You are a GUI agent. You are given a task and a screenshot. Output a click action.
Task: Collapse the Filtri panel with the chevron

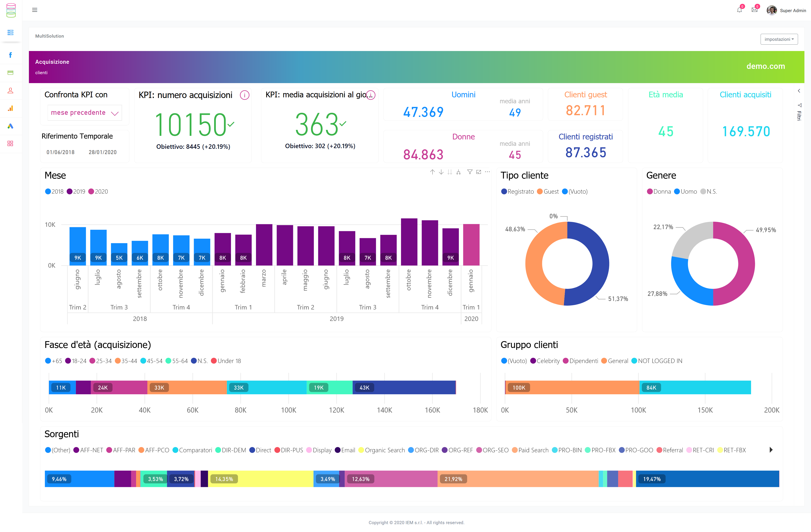799,91
